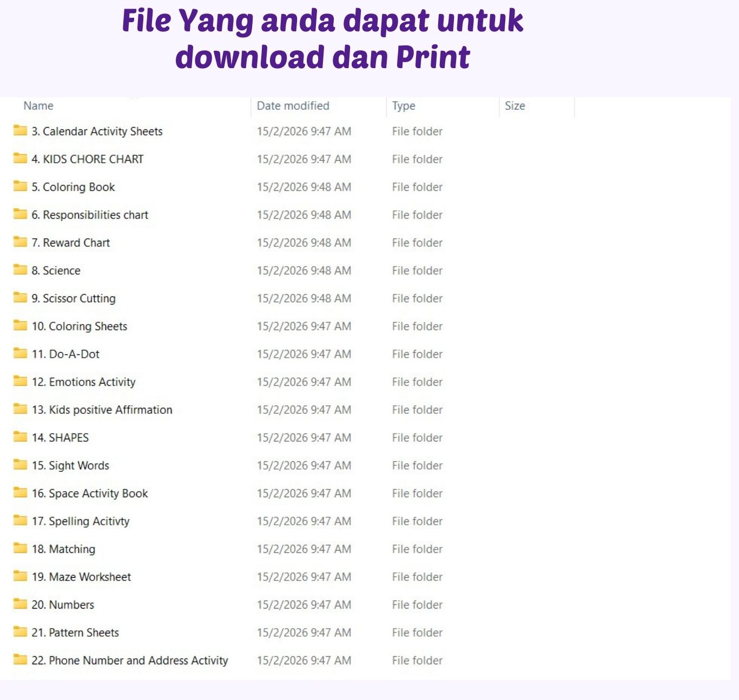The width and height of the screenshot is (739, 700).
Task: Click folder icon beside Numbers
Action: click(x=20, y=604)
